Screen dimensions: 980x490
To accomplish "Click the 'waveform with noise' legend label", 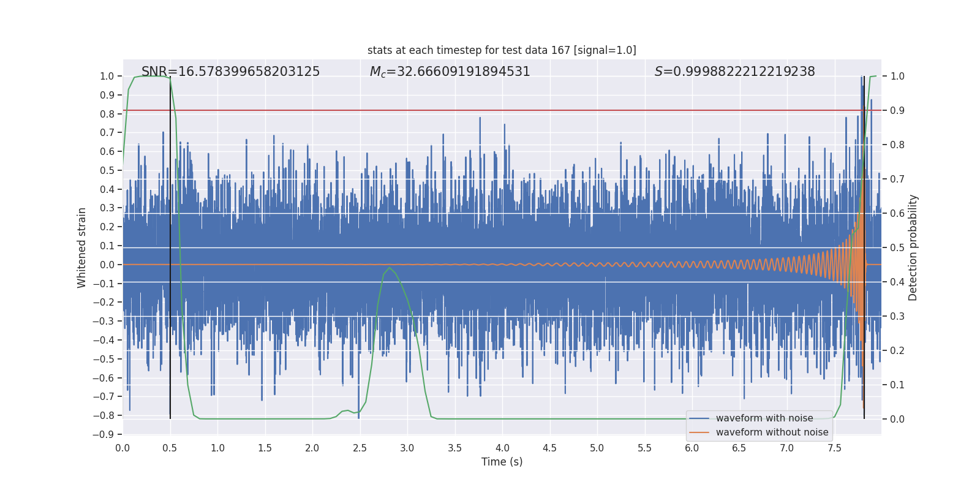I will tap(764, 418).
